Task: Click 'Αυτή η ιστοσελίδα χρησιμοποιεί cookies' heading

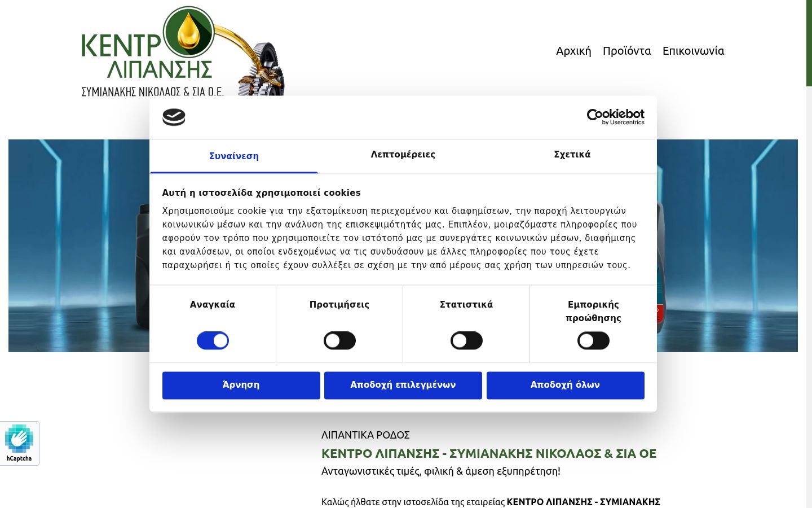Action: (261, 192)
